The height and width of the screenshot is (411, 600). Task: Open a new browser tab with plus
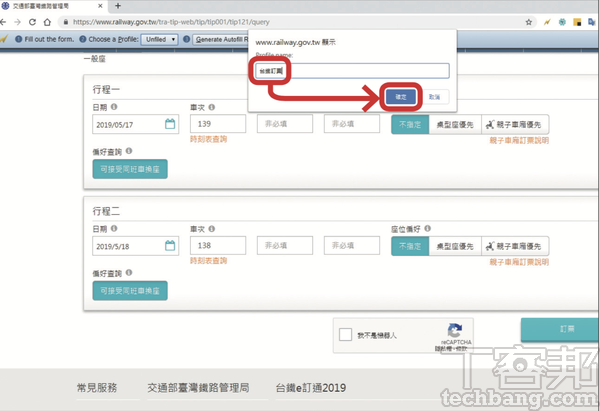[x=118, y=6]
